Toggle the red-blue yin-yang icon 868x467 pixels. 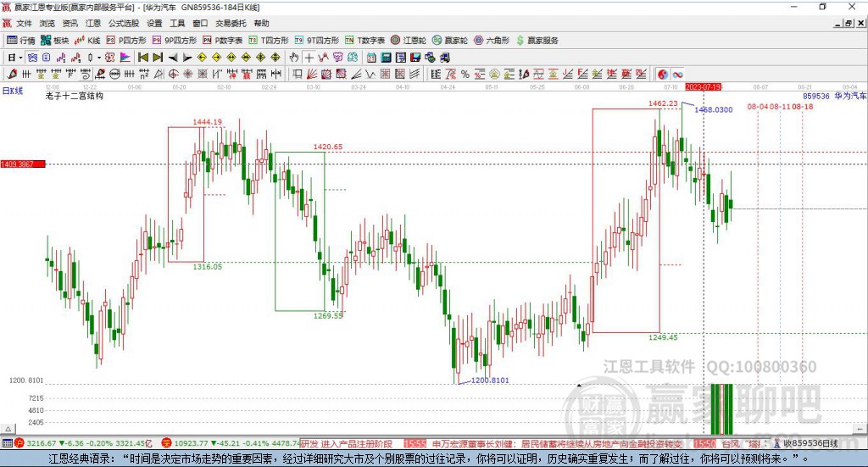(x=663, y=74)
